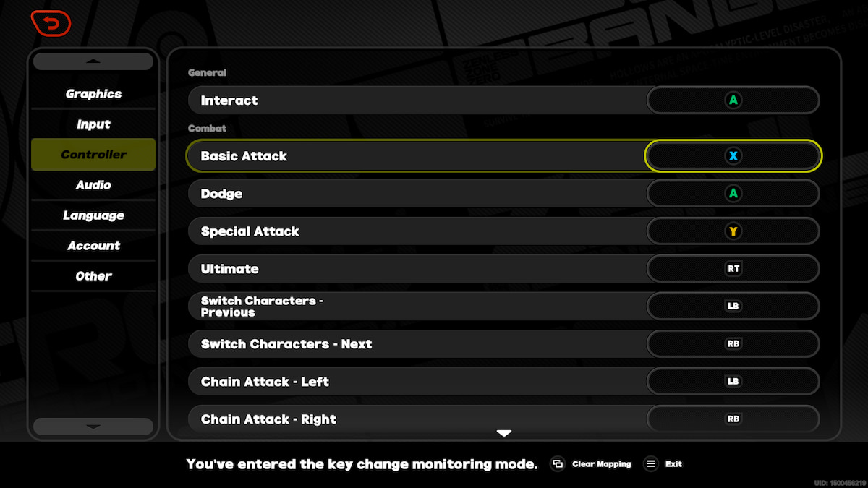The height and width of the screenshot is (488, 868).
Task: Click the Exit menu icon
Action: (651, 464)
